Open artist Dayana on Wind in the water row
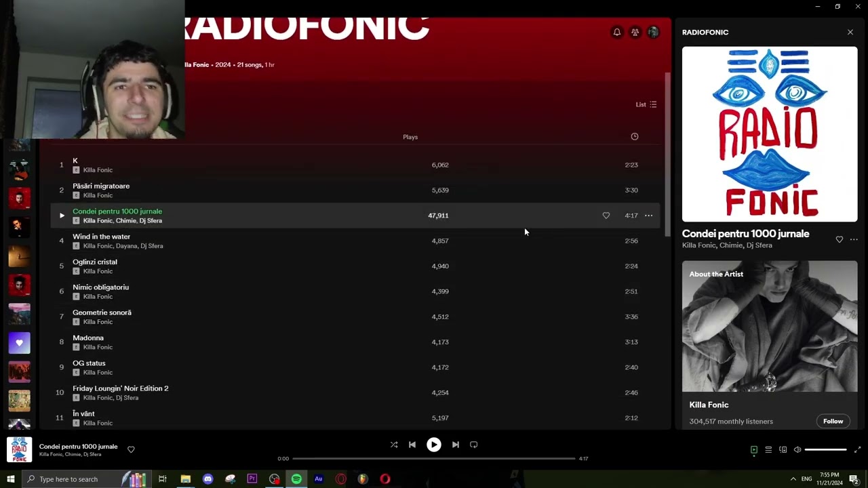This screenshot has width=868, height=488. pyautogui.click(x=127, y=246)
